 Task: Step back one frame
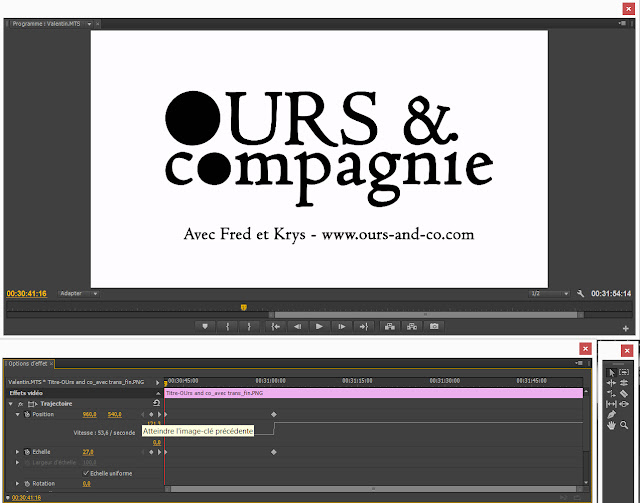click(x=298, y=326)
